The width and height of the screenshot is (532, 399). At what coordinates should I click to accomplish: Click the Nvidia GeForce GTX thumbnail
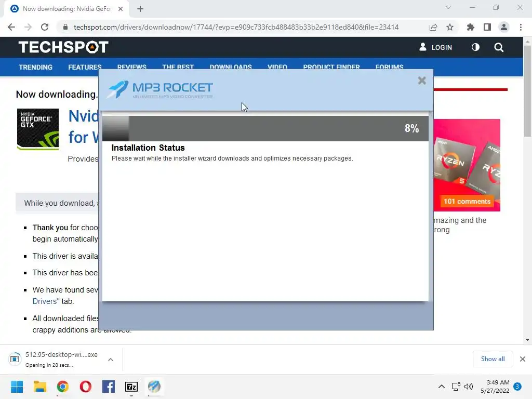click(38, 129)
